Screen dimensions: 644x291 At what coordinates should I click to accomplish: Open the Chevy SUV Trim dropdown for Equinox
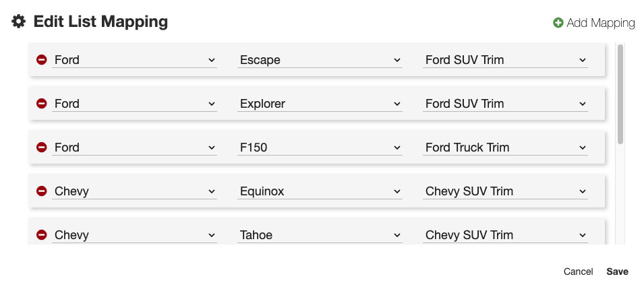pyautogui.click(x=506, y=191)
